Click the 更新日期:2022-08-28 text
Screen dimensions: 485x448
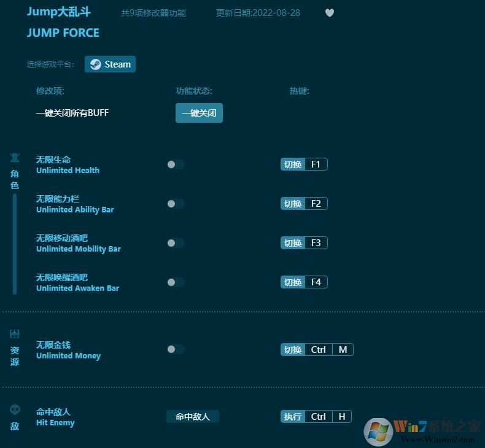pyautogui.click(x=258, y=13)
